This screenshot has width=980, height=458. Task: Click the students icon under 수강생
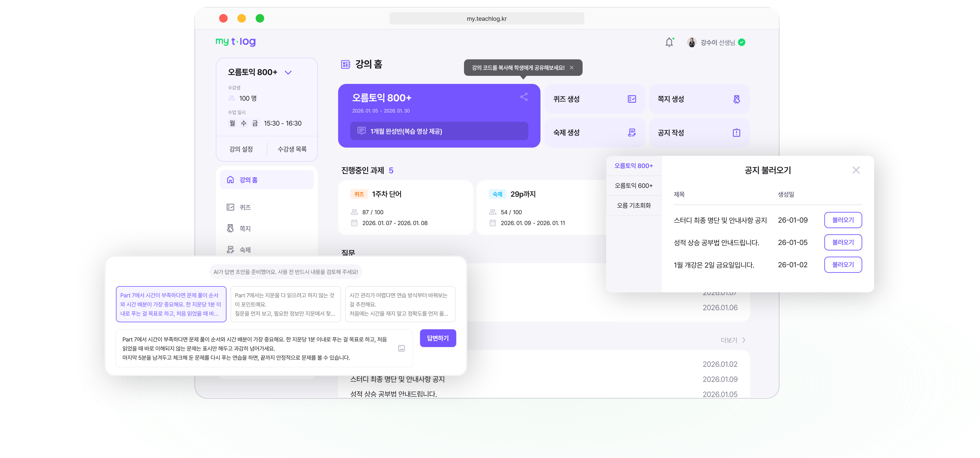(231, 98)
